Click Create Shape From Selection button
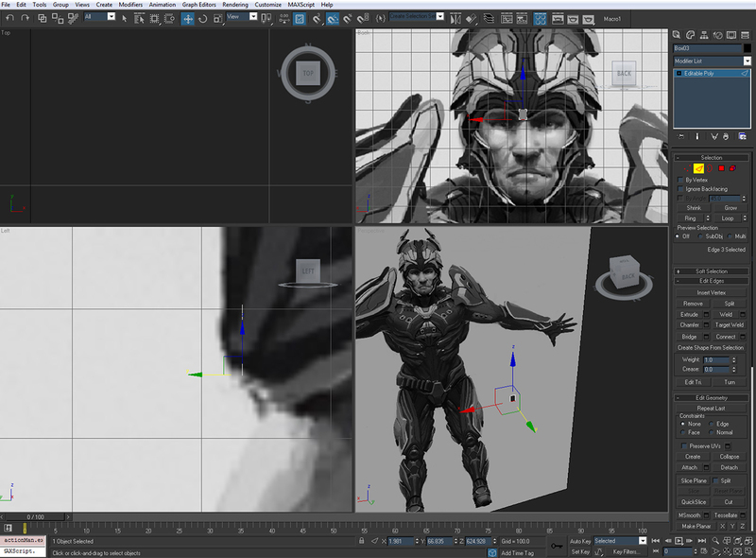Viewport: 756px width, 558px height. pos(712,347)
